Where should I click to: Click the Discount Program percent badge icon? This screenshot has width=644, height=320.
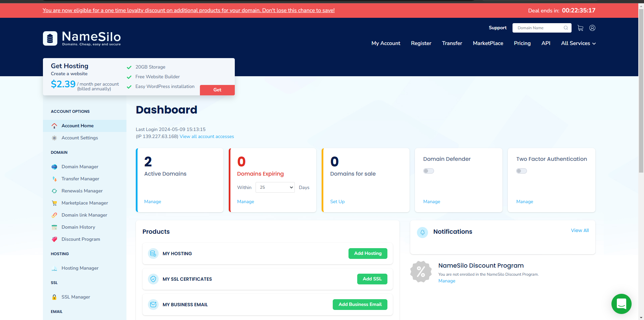pyautogui.click(x=421, y=272)
